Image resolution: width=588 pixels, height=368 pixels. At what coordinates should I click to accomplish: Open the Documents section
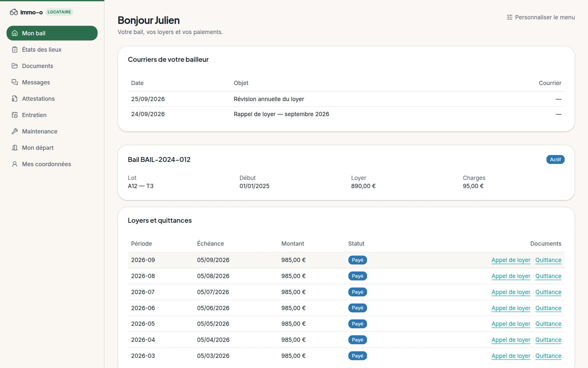[x=52, y=66]
